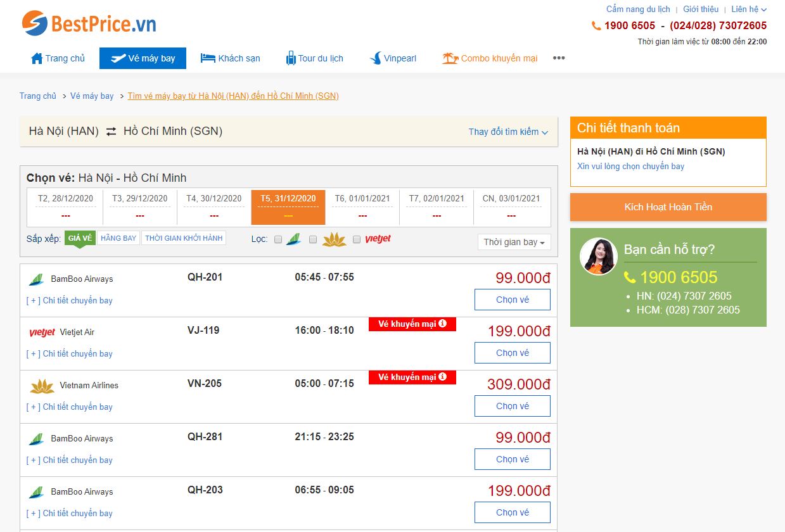Open the Vinpearl menu

[x=393, y=58]
